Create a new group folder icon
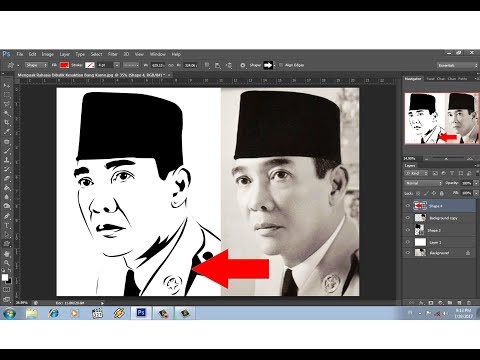The image size is (480, 360). coord(450,303)
